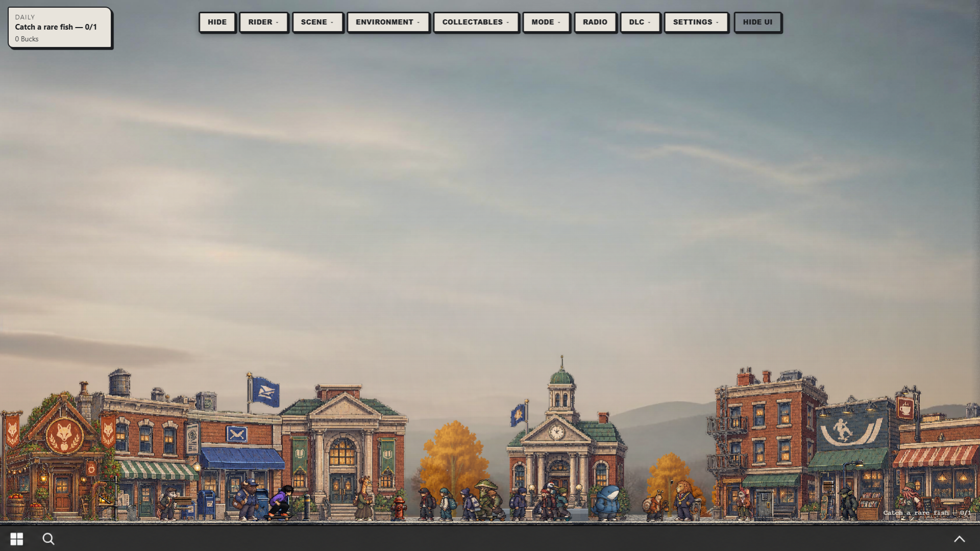Toggle the HIDE UI button
Image resolution: width=980 pixels, height=551 pixels.
pyautogui.click(x=757, y=22)
